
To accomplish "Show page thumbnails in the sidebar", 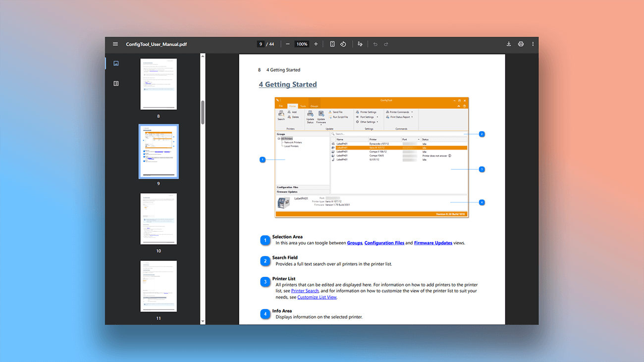I will 116,63.
